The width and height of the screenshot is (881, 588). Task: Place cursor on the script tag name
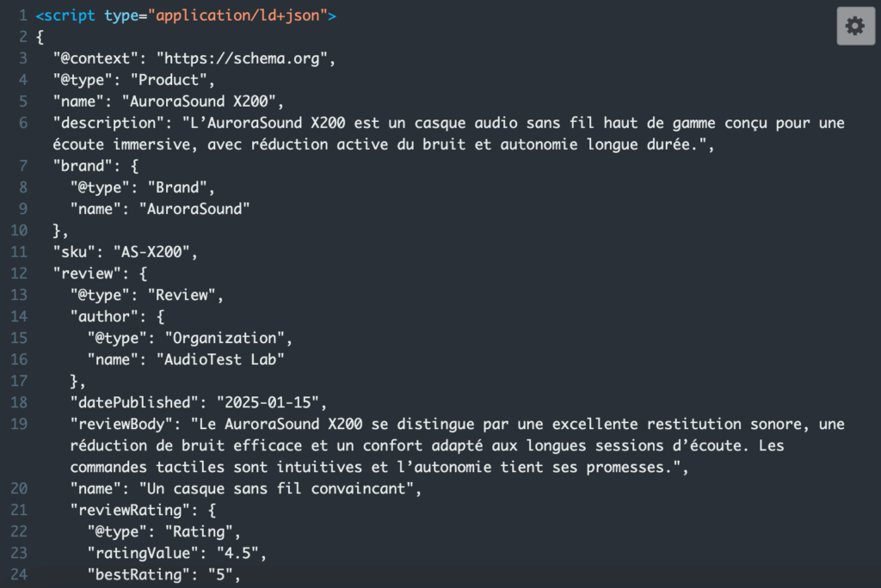pyautogui.click(x=71, y=16)
